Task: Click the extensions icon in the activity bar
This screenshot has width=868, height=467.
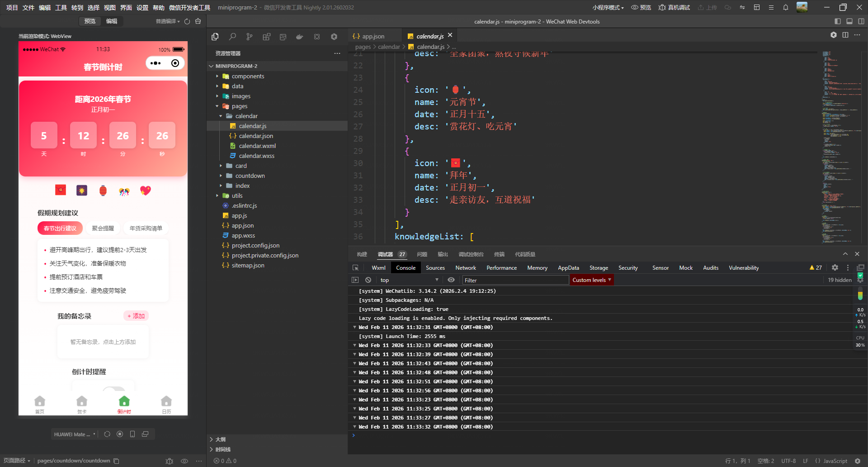Action: coord(266,37)
